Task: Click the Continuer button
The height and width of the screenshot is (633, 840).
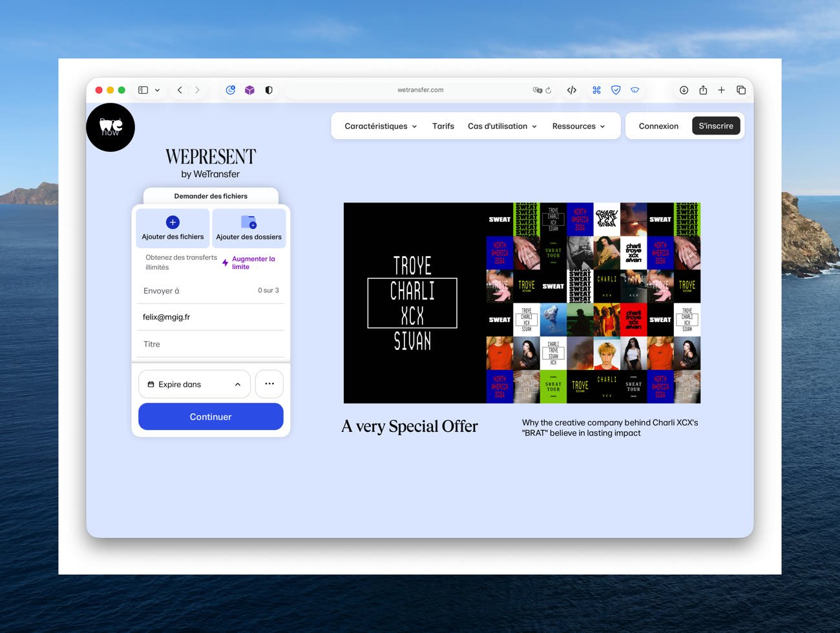Action: point(211,416)
